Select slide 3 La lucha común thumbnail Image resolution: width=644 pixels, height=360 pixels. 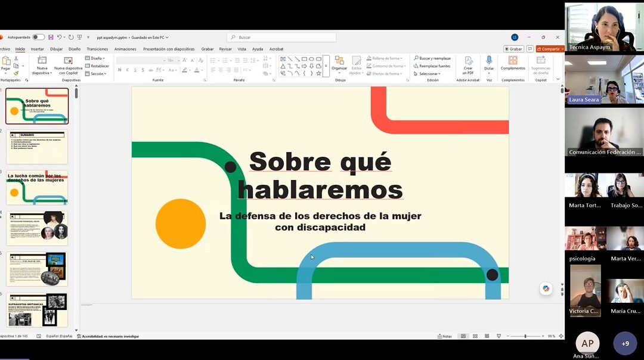(x=37, y=188)
